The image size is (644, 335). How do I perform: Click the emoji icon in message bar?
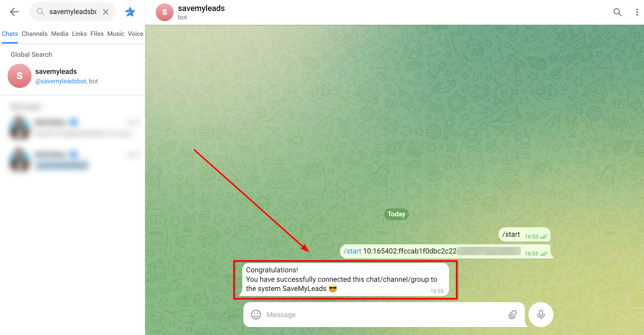click(x=256, y=315)
